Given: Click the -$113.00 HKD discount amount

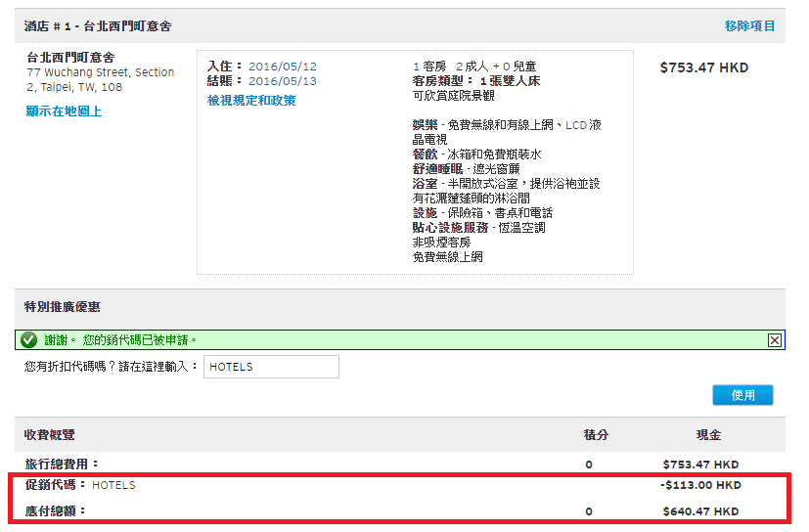Looking at the screenshot, I should (700, 485).
